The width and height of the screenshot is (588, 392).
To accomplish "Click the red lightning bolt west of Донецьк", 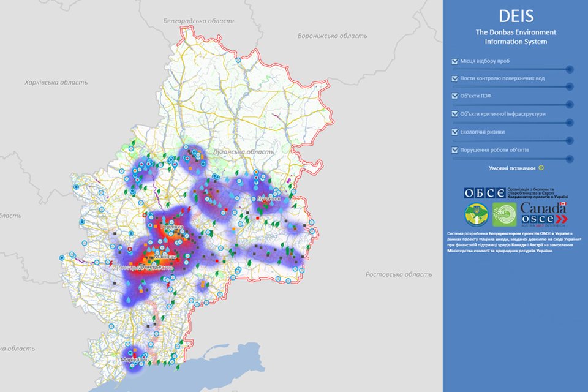I will [111, 263].
